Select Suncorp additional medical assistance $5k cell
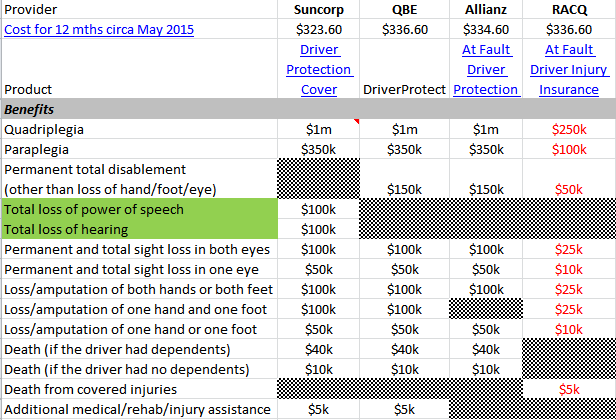 click(x=319, y=410)
